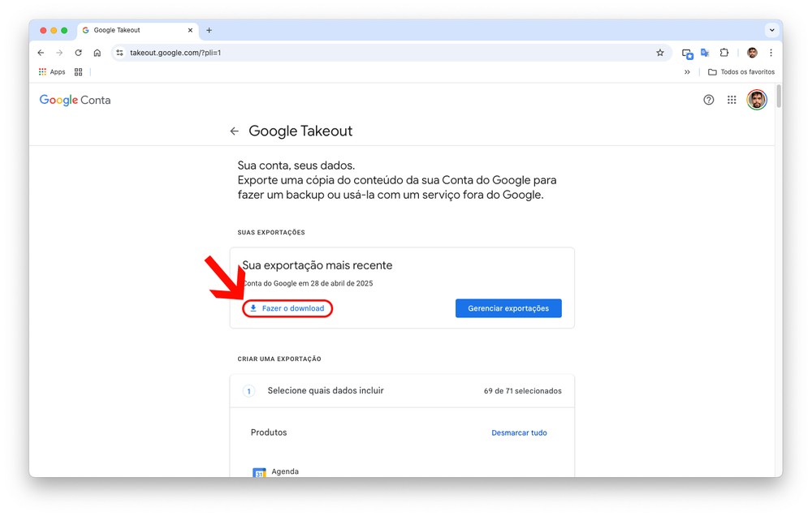Click the Google Translate extension icon
This screenshot has width=812, height=516.
tap(705, 53)
